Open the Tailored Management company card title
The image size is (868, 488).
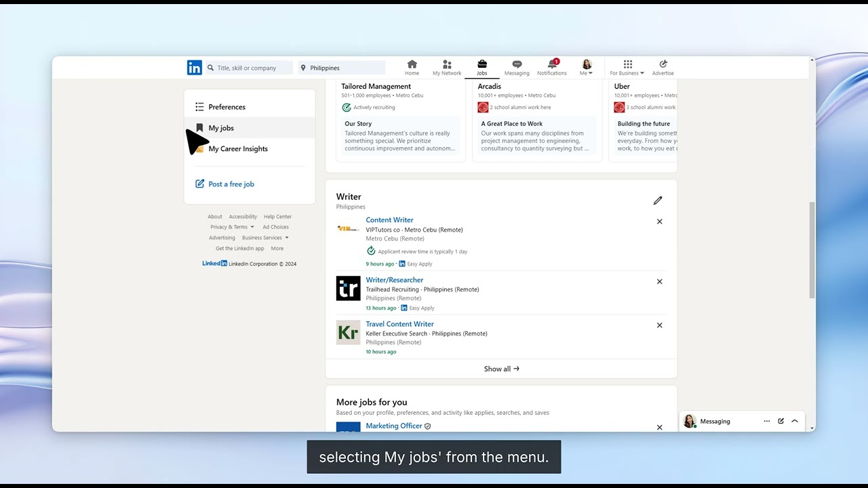[376, 86]
